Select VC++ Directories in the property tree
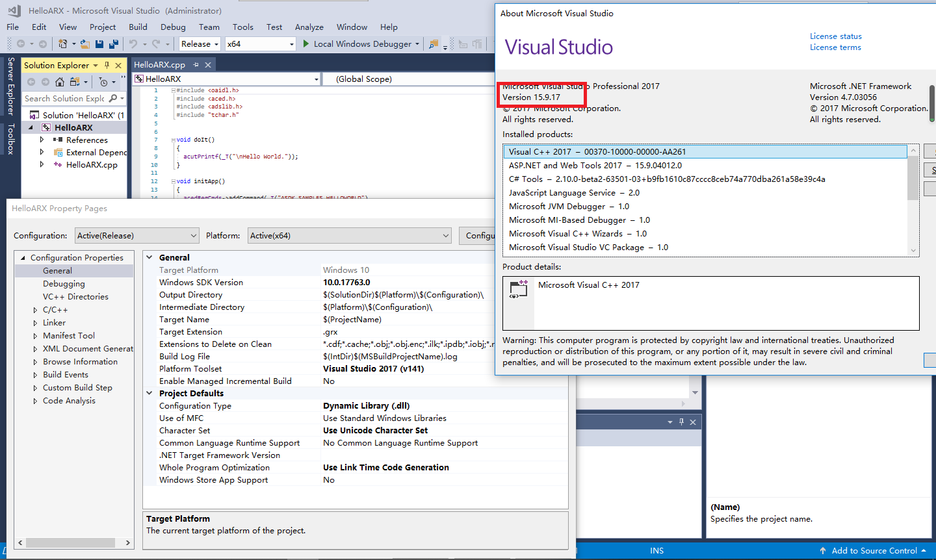This screenshot has width=936, height=560. 75,297
